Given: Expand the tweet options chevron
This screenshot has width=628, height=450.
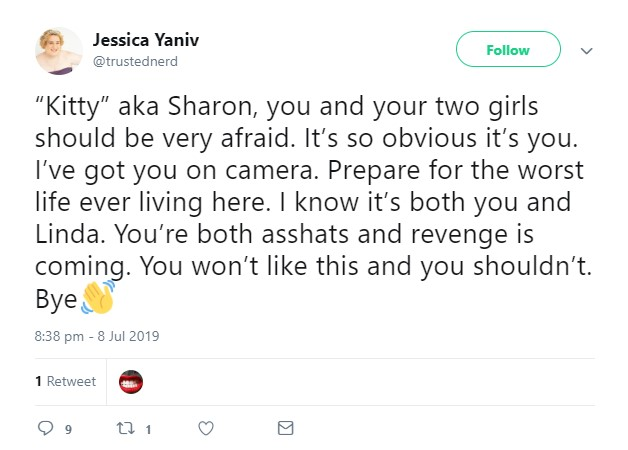Looking at the screenshot, I should pyautogui.click(x=586, y=51).
